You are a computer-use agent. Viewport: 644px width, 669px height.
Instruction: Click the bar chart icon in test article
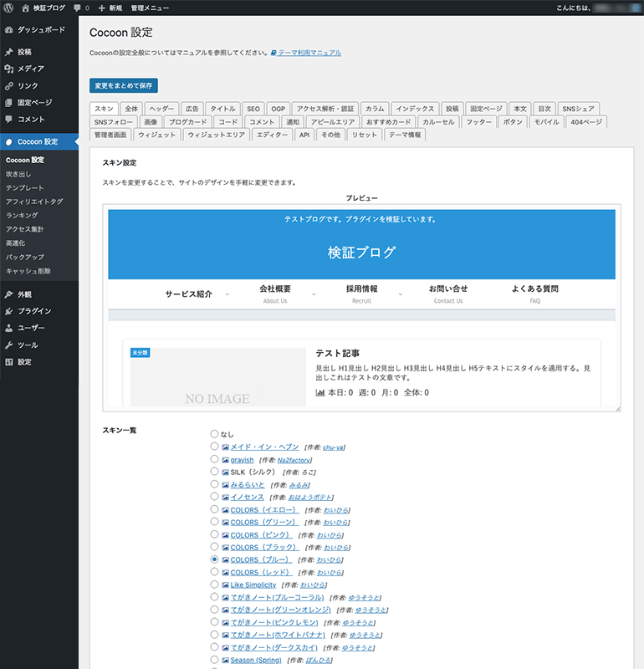[320, 392]
